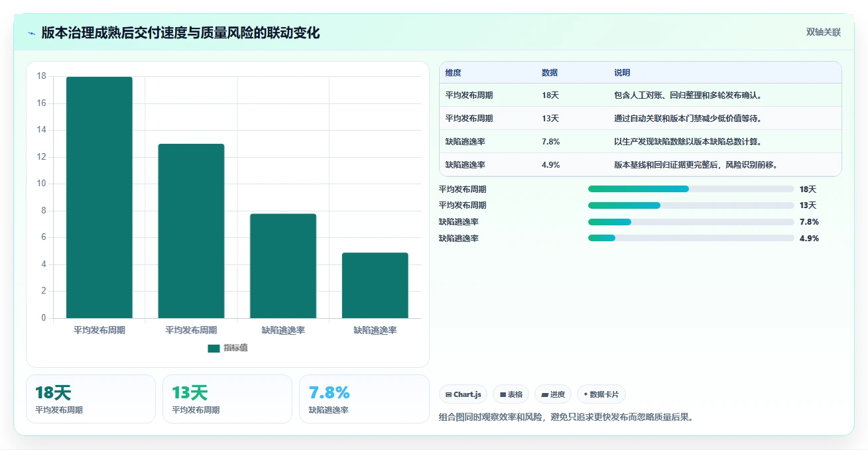
Task: Select the 表格 tag chip
Action: (511, 394)
